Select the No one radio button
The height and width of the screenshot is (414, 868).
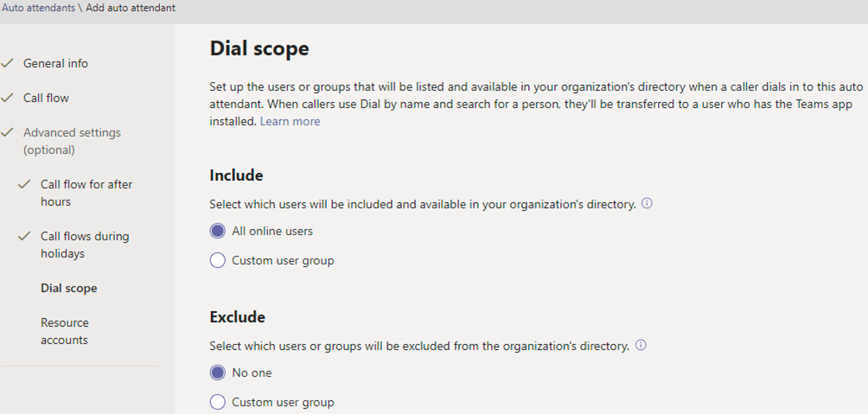(x=218, y=373)
